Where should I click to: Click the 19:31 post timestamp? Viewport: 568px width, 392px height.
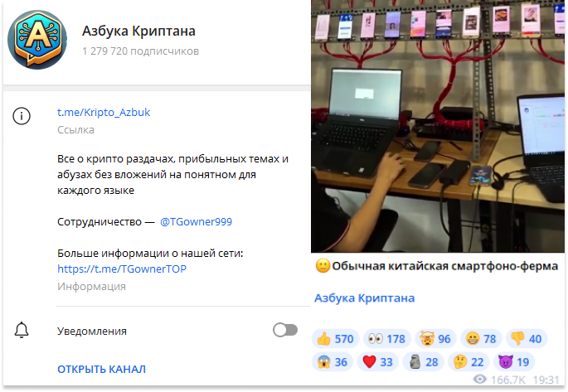tap(546, 380)
